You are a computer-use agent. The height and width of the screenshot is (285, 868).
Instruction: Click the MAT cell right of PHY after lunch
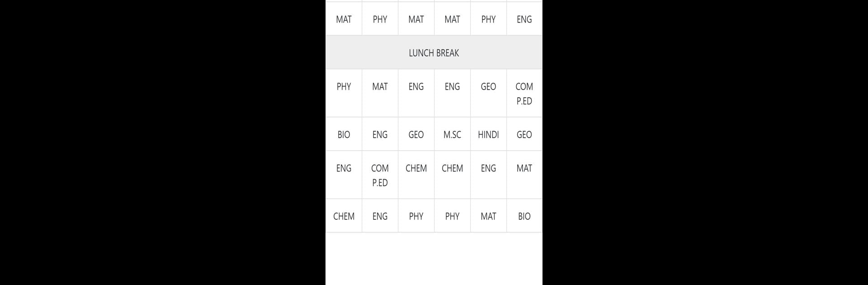pos(380,93)
